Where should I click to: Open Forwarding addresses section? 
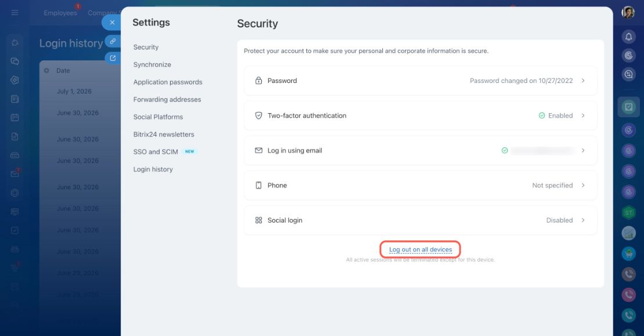pyautogui.click(x=167, y=99)
